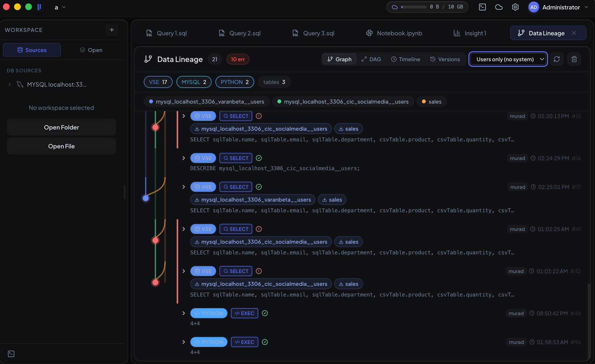Click the MySQL database source icon
The height and width of the screenshot is (364, 595).
20,84
